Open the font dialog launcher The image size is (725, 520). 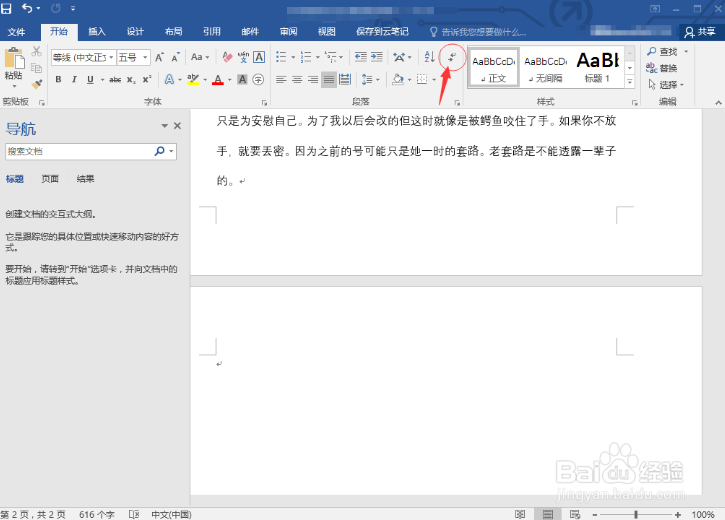(264, 103)
